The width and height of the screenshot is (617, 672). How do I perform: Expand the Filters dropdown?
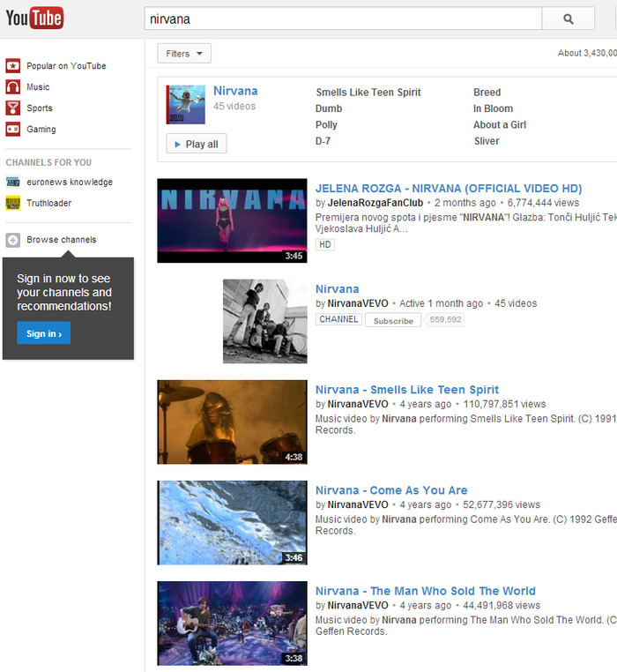pyautogui.click(x=184, y=54)
